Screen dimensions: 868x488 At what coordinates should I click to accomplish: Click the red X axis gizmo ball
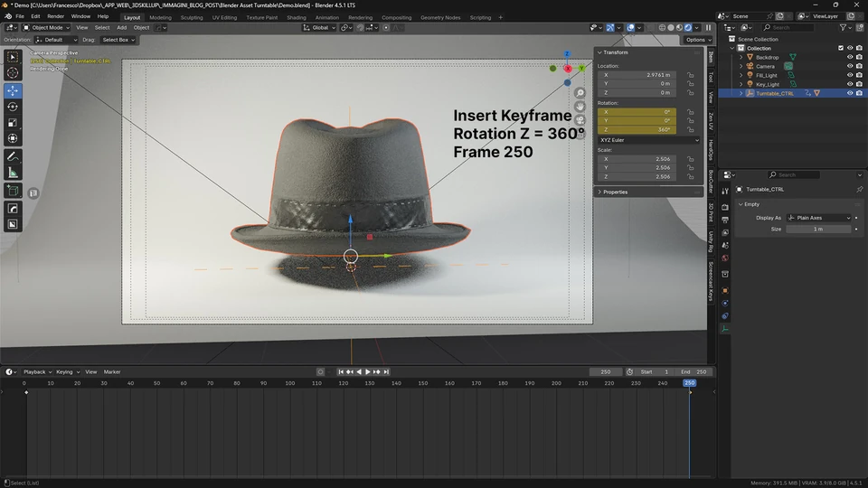pyautogui.click(x=568, y=69)
